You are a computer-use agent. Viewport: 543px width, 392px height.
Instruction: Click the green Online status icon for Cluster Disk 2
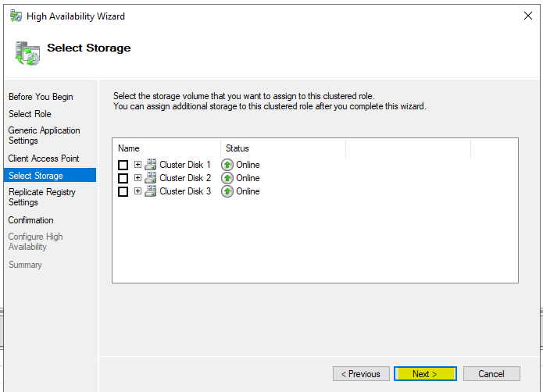(227, 178)
